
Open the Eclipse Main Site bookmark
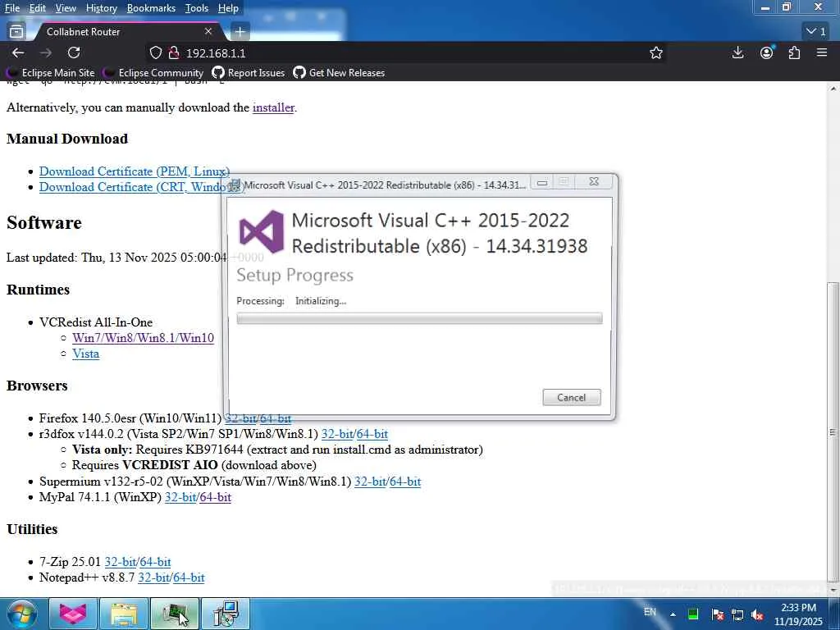pos(51,72)
